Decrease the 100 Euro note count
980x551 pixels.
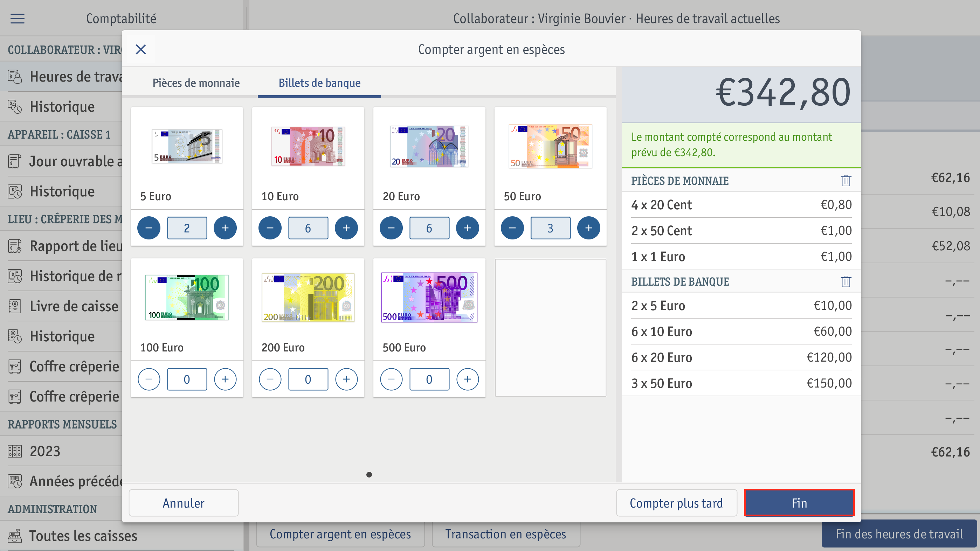(x=149, y=379)
